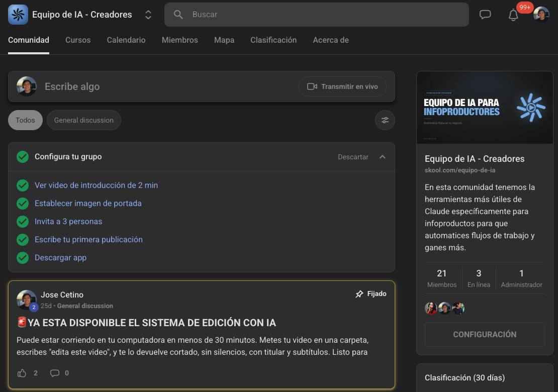Open the post filter sliders icon

385,120
